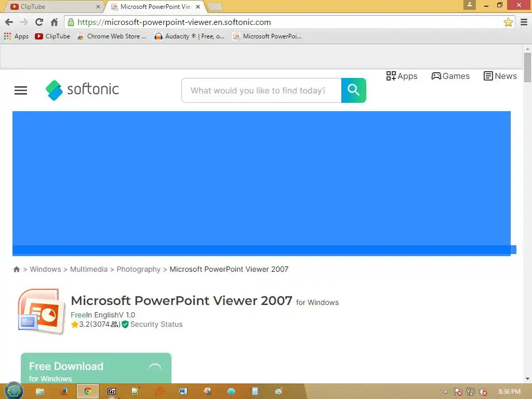The height and width of the screenshot is (399, 532).
Task: Click the Microsoft PowerPoint Viewer 2007 heading
Action: coord(181,301)
